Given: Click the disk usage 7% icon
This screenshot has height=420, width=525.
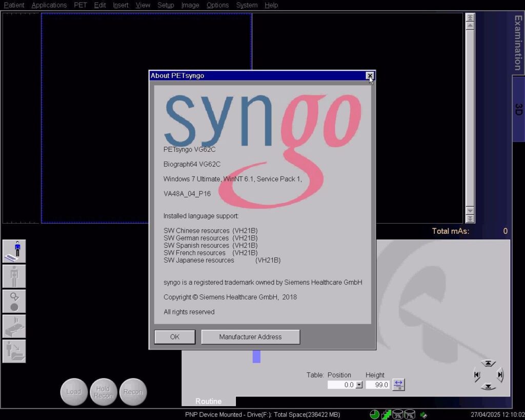Looking at the screenshot, I should 410,415.
